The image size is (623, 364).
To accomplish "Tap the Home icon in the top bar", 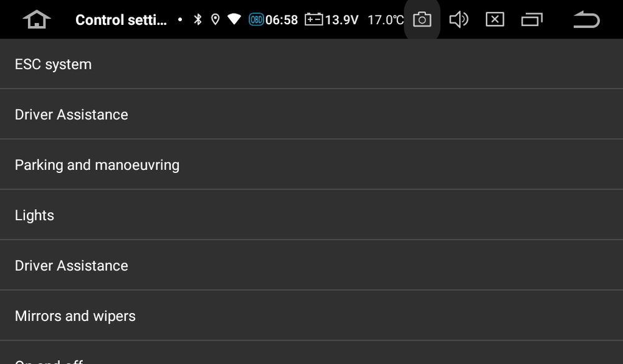I will 37,19.
